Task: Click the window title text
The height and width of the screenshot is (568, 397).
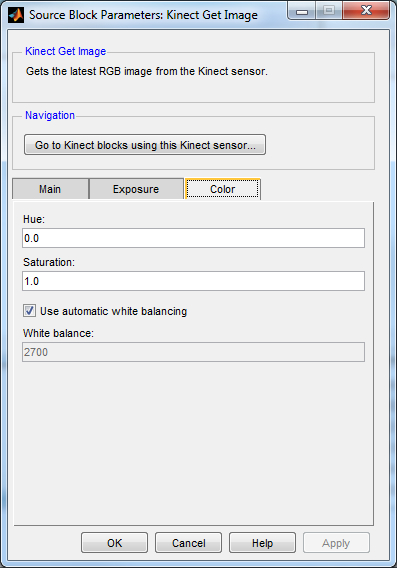Action: coord(143,15)
